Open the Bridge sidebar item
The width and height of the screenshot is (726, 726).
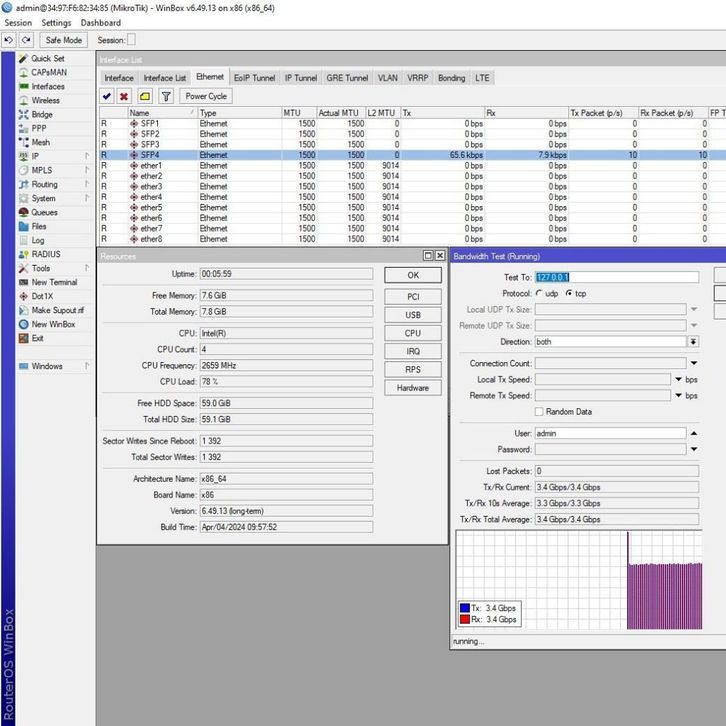pos(42,115)
